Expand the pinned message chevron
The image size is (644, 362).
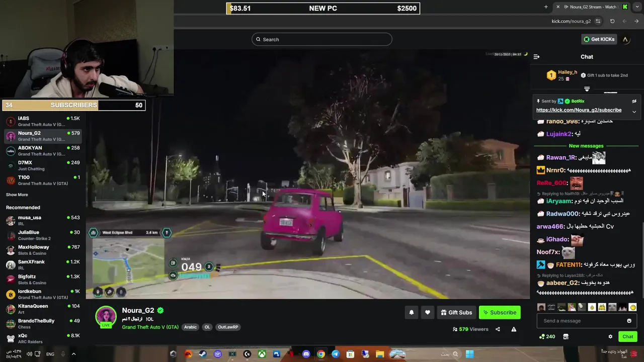point(634,112)
